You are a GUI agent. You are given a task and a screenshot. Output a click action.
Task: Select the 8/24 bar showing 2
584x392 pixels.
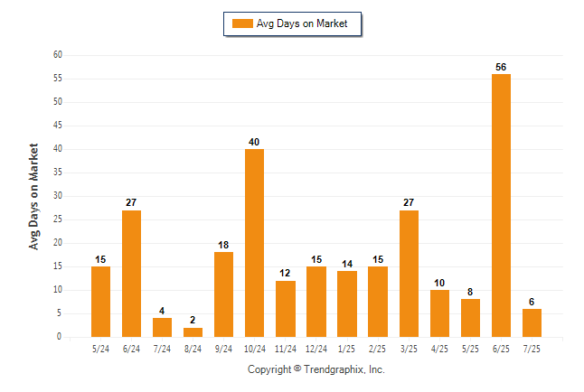coord(193,332)
